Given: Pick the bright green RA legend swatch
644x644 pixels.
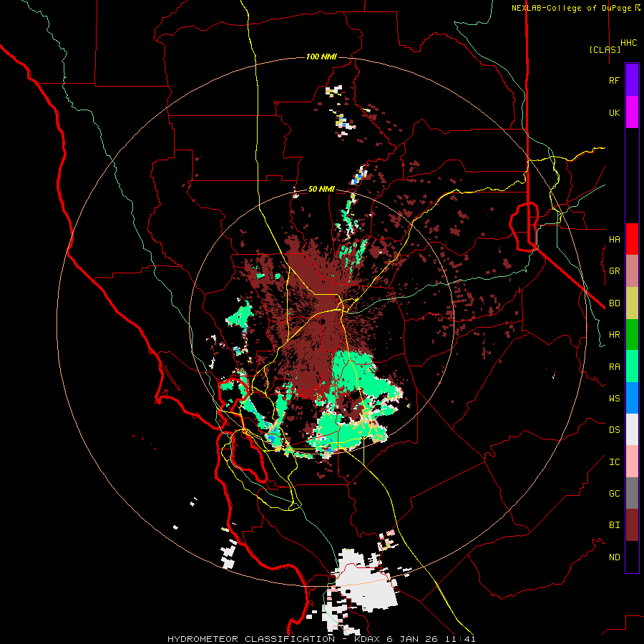Looking at the screenshot, I should click(632, 366).
